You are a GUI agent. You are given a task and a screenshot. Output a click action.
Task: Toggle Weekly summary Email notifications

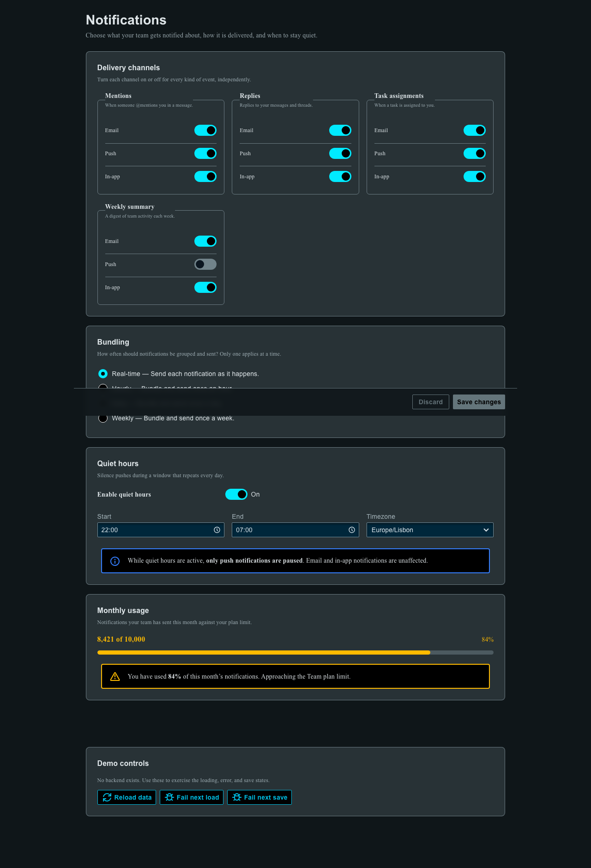(205, 241)
